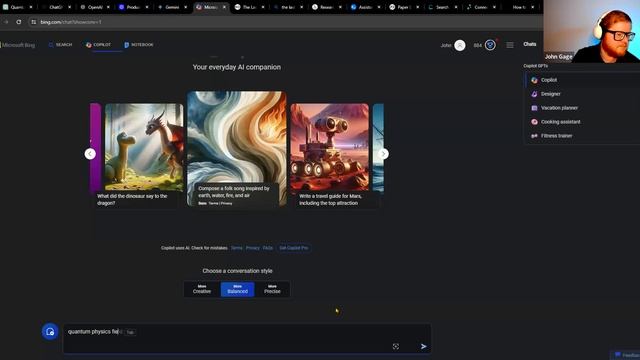Select the Copilot tab in the Bing header
The image size is (640, 360).
(x=98, y=45)
